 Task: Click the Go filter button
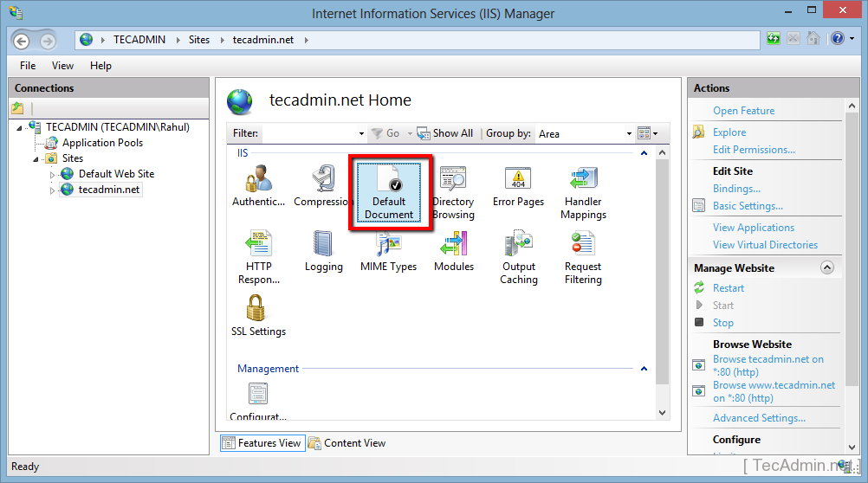385,133
